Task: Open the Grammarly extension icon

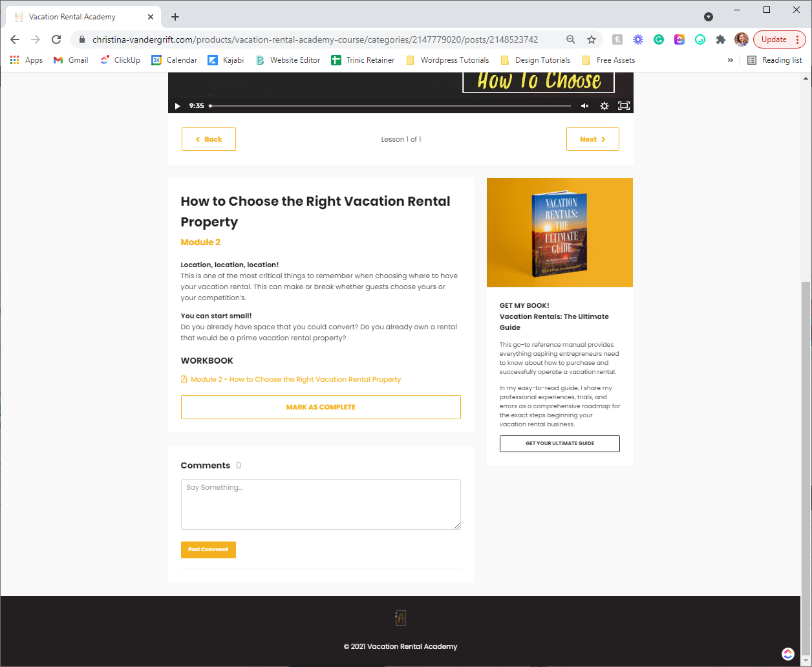Action: pos(659,39)
